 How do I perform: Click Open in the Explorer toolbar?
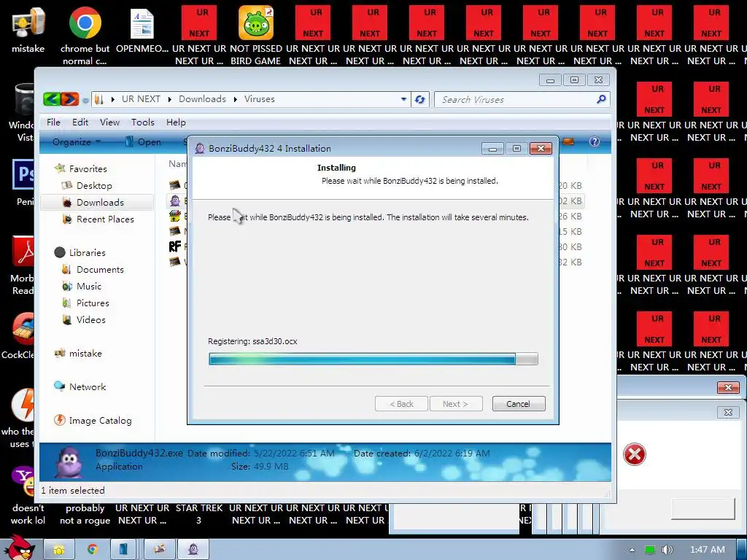[x=143, y=142]
